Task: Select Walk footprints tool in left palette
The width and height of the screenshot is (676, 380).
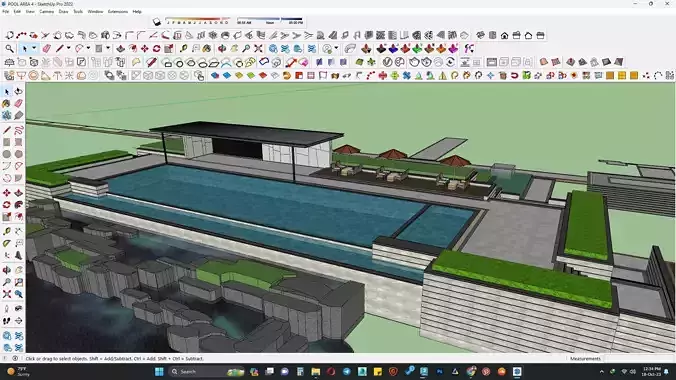Action: click(x=6, y=320)
